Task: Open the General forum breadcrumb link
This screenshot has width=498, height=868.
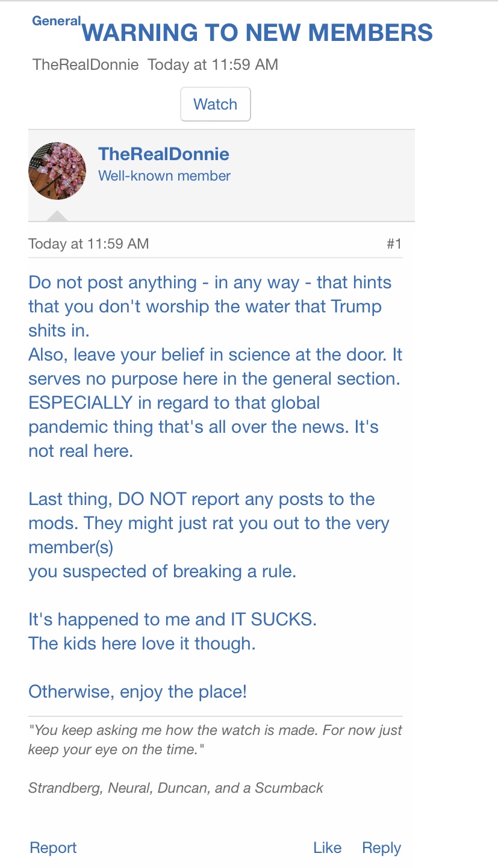Action: (56, 21)
